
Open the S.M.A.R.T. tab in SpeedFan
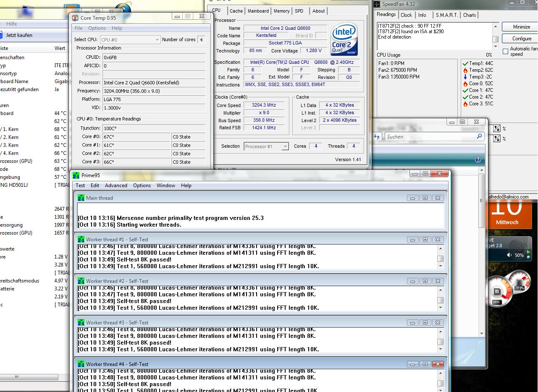(446, 15)
